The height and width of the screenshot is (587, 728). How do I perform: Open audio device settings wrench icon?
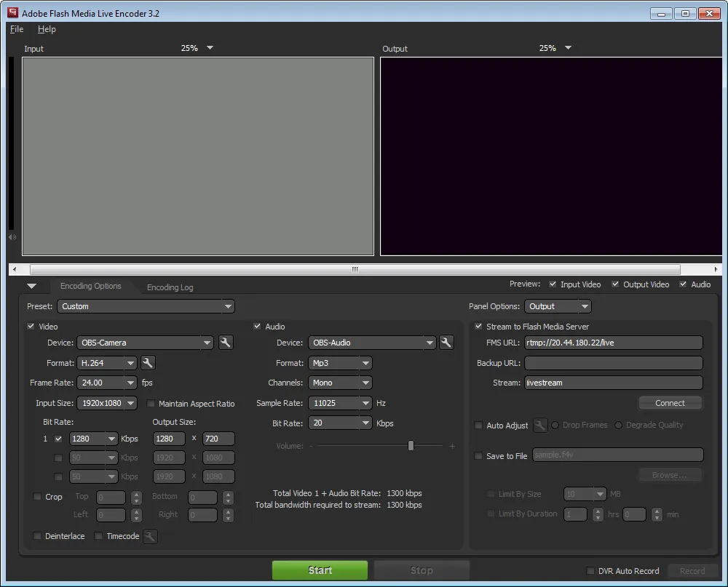tap(446, 343)
